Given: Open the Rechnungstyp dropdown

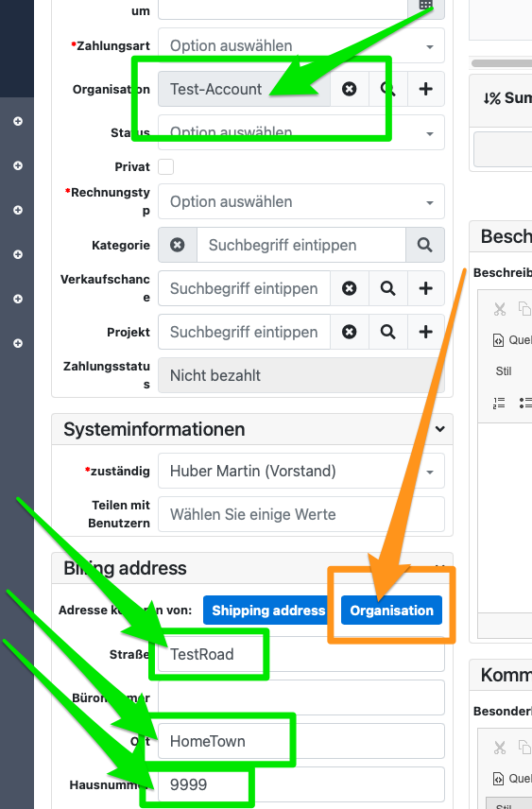Looking at the screenshot, I should click(301, 201).
